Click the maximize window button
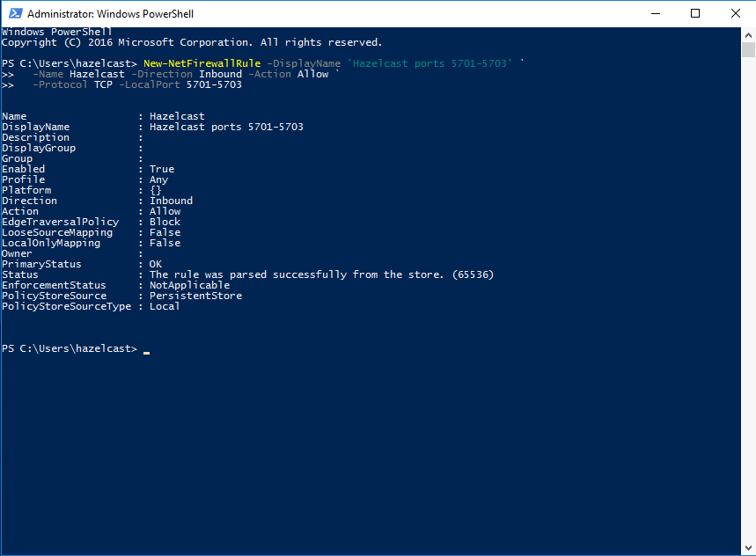 (695, 13)
